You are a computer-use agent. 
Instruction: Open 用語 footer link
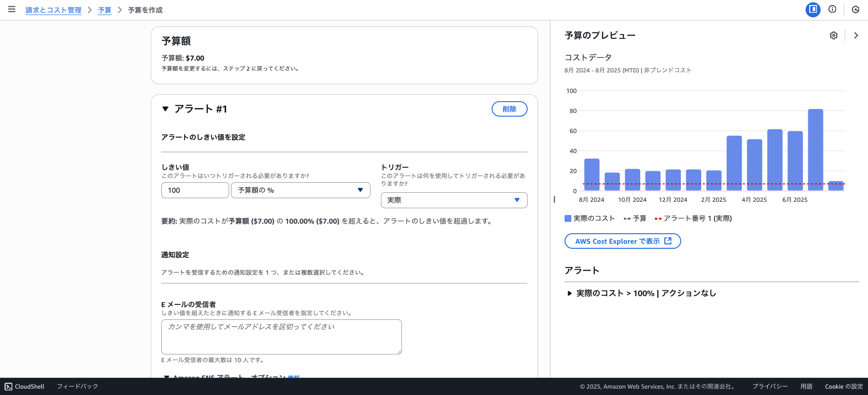[806, 386]
